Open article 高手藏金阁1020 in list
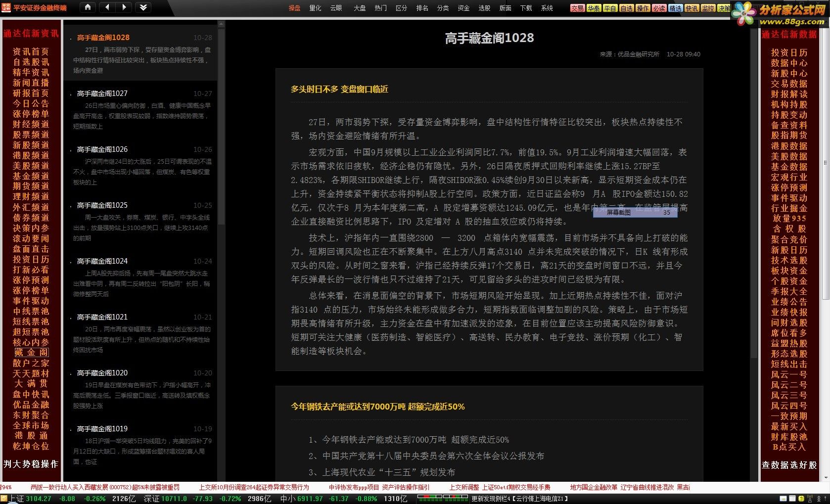The width and height of the screenshot is (830, 504). (102, 372)
